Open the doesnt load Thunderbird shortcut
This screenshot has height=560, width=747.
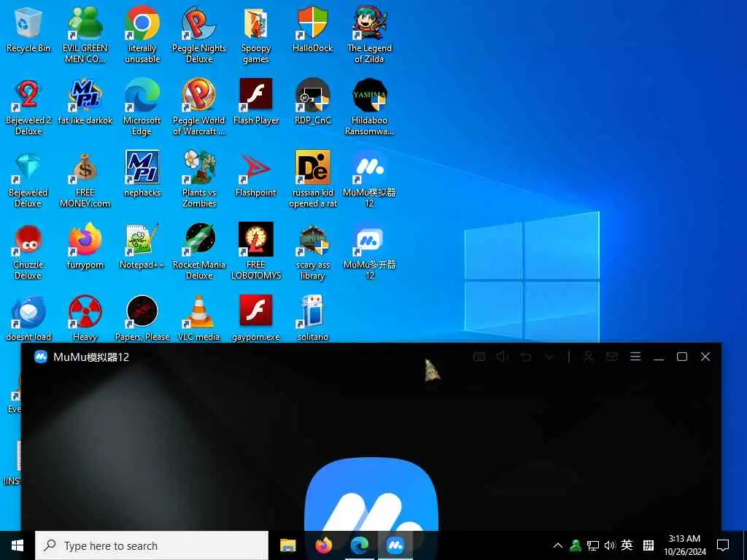point(28,318)
